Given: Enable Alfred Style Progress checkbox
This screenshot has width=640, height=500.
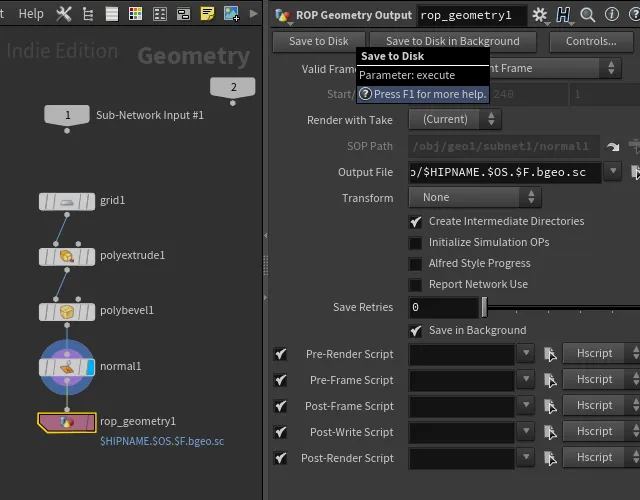Looking at the screenshot, I should pyautogui.click(x=416, y=264).
